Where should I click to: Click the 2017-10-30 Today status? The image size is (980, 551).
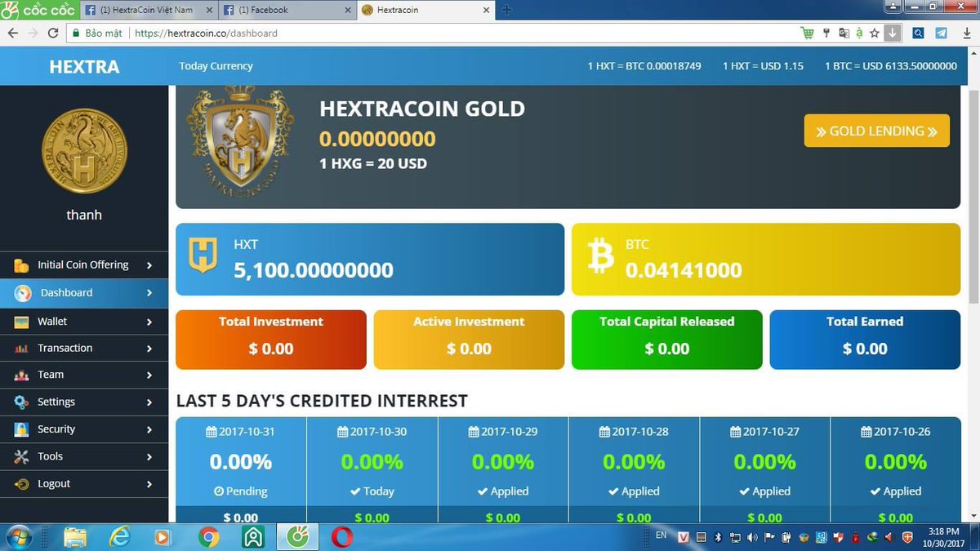(372, 491)
